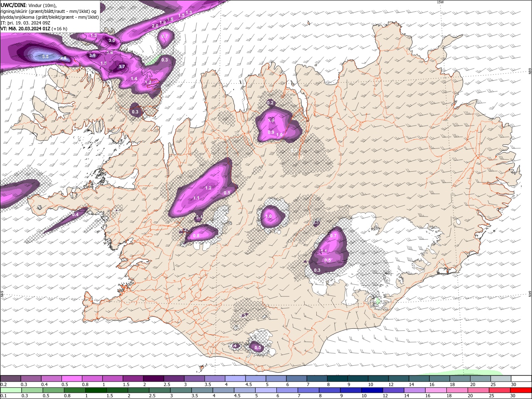Click the 64N latitude label on right edge

(530, 294)
